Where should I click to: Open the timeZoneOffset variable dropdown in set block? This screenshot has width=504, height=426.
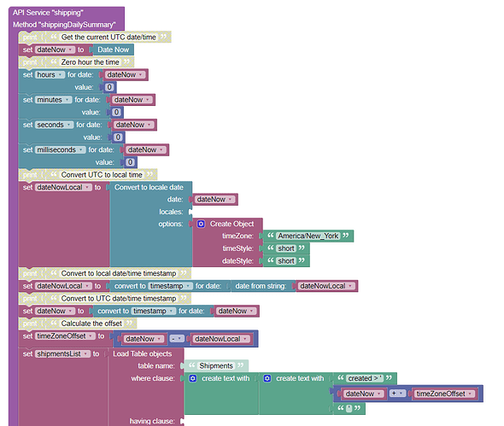point(65,336)
